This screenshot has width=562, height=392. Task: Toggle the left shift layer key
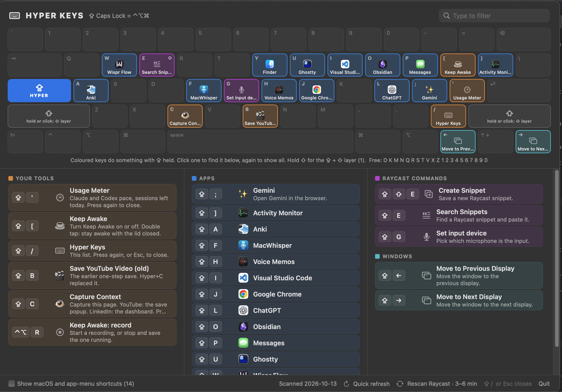point(48,116)
